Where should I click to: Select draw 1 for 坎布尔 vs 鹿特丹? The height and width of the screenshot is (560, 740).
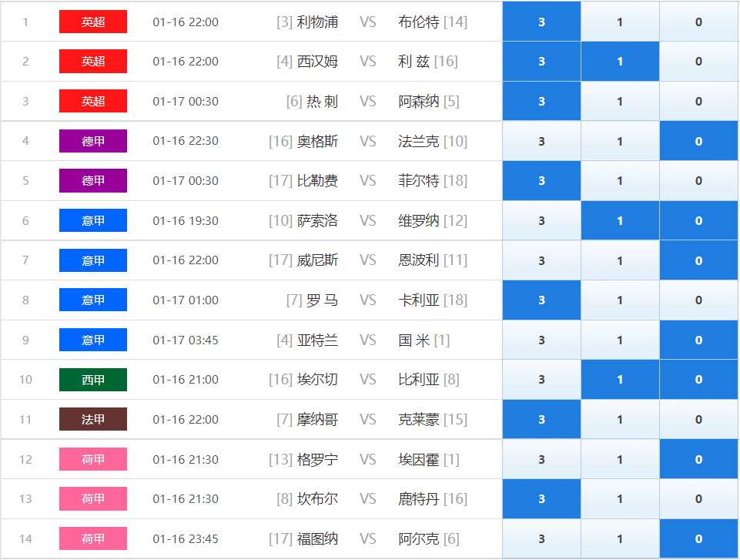pos(620,499)
